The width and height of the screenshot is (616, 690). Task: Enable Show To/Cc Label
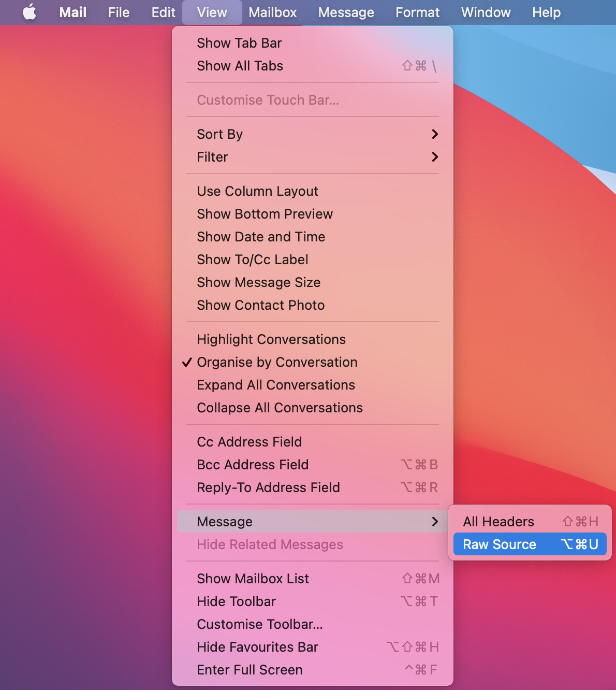pyautogui.click(x=313, y=260)
